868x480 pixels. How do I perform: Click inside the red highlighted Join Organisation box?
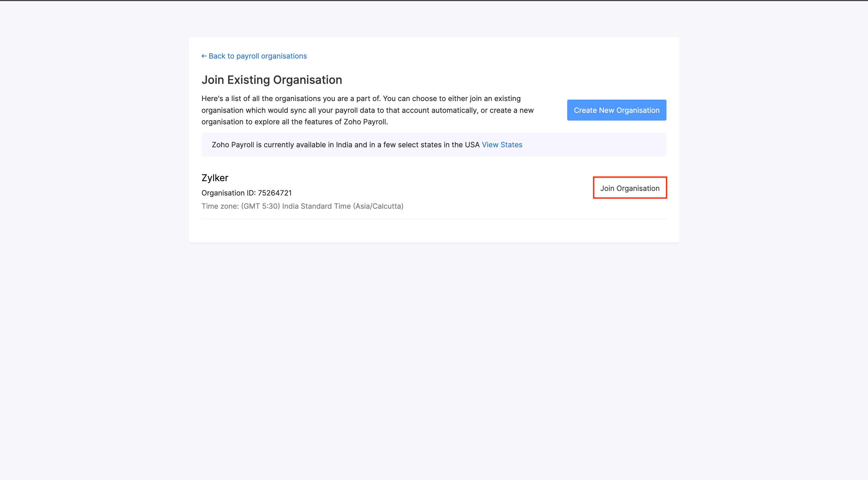click(630, 188)
